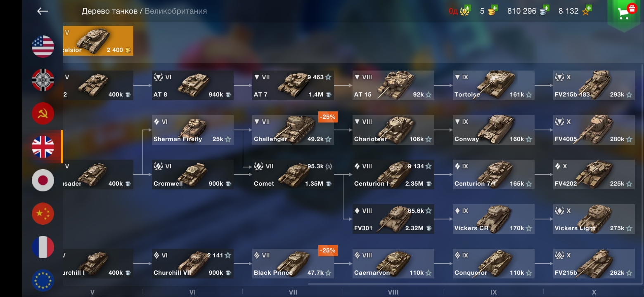Viewport: 644px width, 297px height.
Task: Select the European nation flag icon
Action: click(43, 280)
